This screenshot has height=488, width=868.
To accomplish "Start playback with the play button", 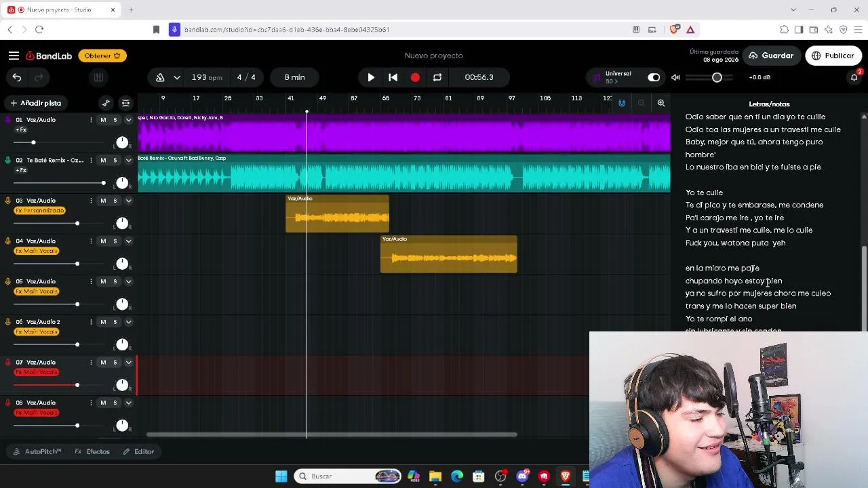I will click(371, 77).
